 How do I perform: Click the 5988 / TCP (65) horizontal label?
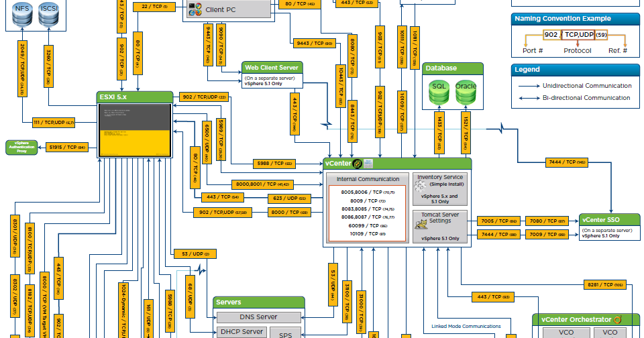point(274,164)
